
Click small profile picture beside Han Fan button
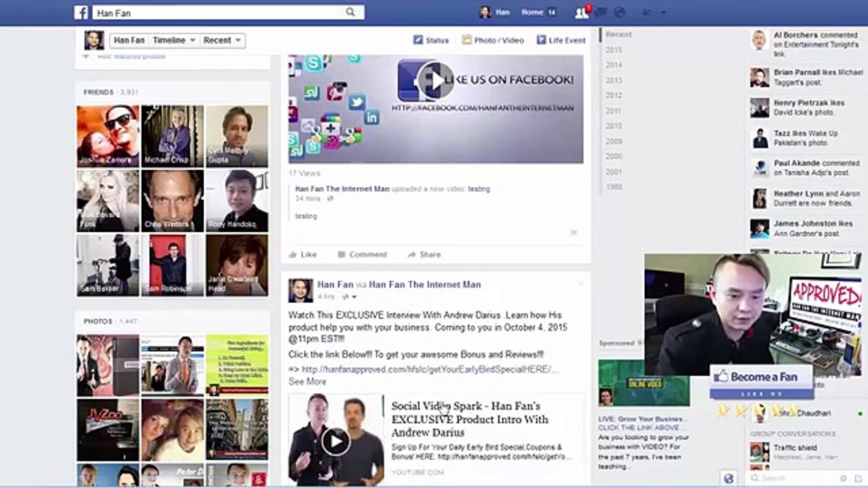point(94,40)
